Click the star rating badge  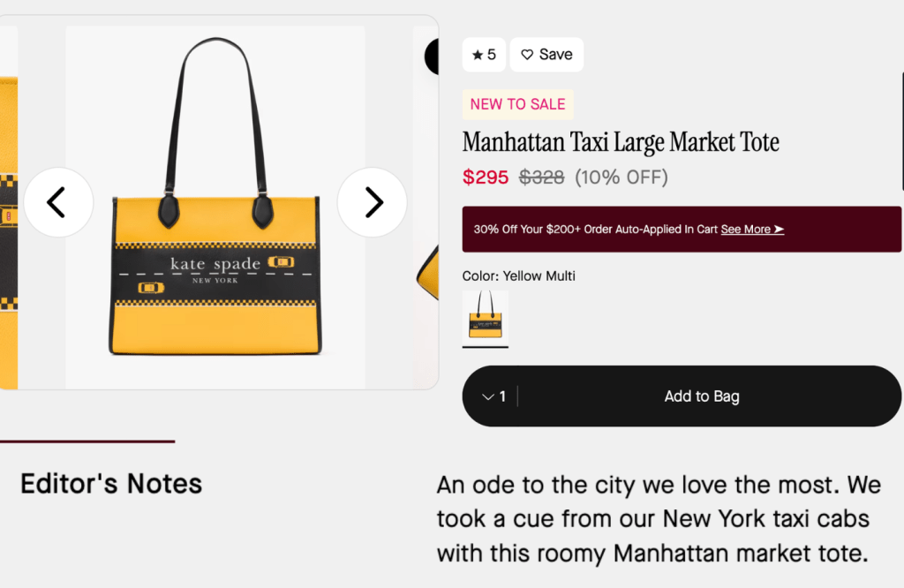[484, 55]
